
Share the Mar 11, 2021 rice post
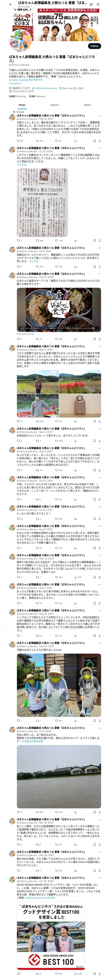click(99, 421)
